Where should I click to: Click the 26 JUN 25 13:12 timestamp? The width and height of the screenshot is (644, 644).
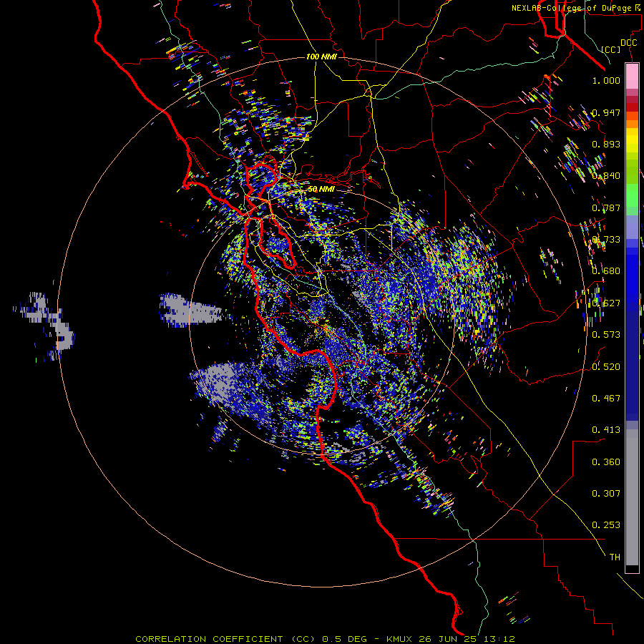coord(467,639)
